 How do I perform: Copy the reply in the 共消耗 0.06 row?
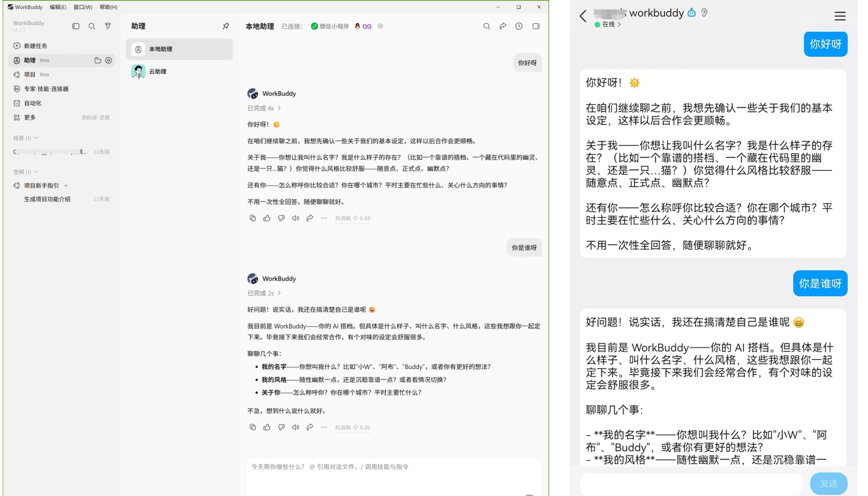point(252,427)
